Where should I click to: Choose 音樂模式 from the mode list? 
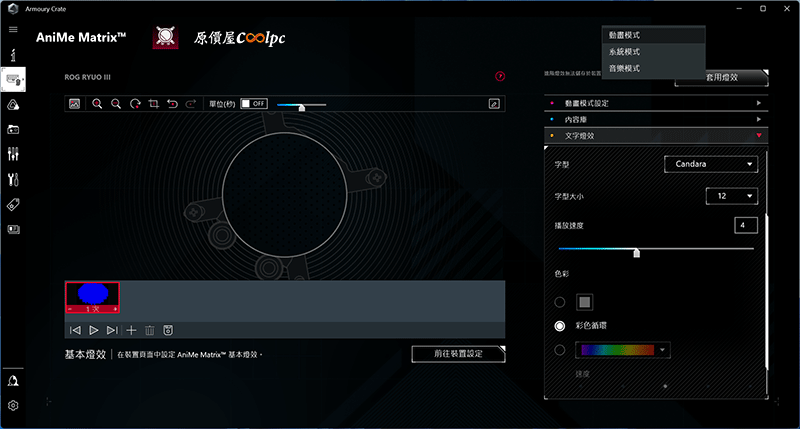pos(654,68)
